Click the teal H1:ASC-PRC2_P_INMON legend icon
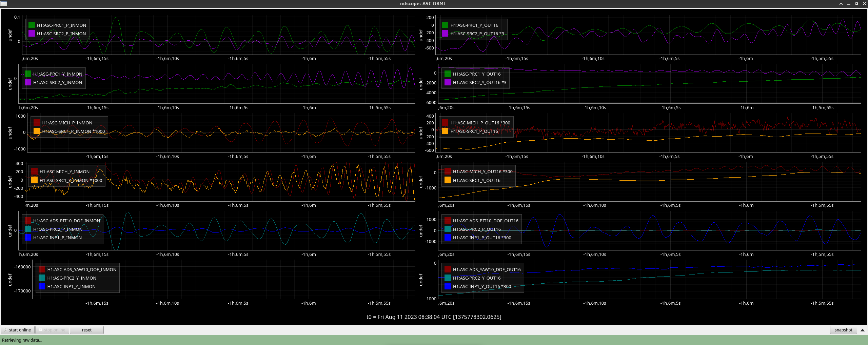The width and height of the screenshot is (868, 345). 28,229
